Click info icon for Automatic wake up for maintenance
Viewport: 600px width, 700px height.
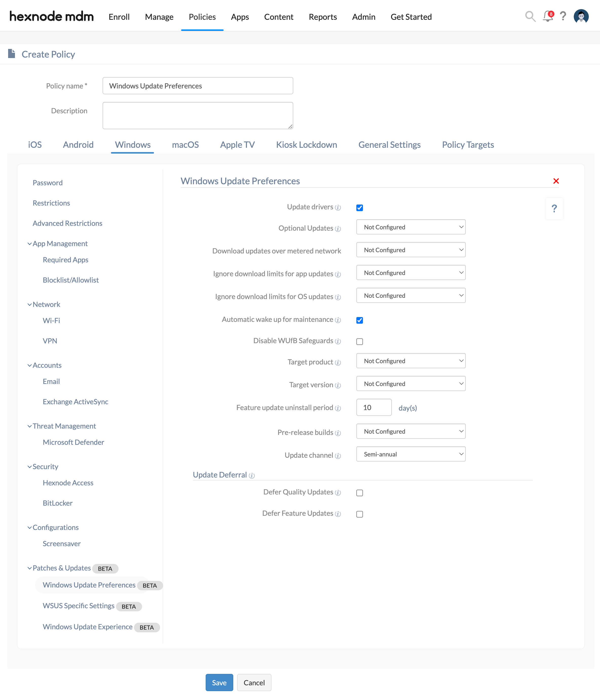click(x=338, y=320)
